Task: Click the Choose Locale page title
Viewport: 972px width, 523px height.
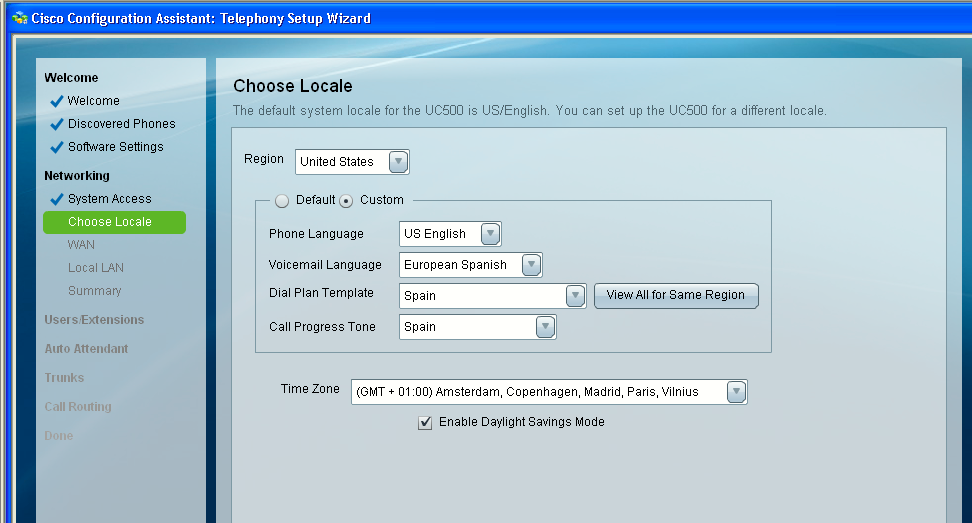Action: click(293, 86)
